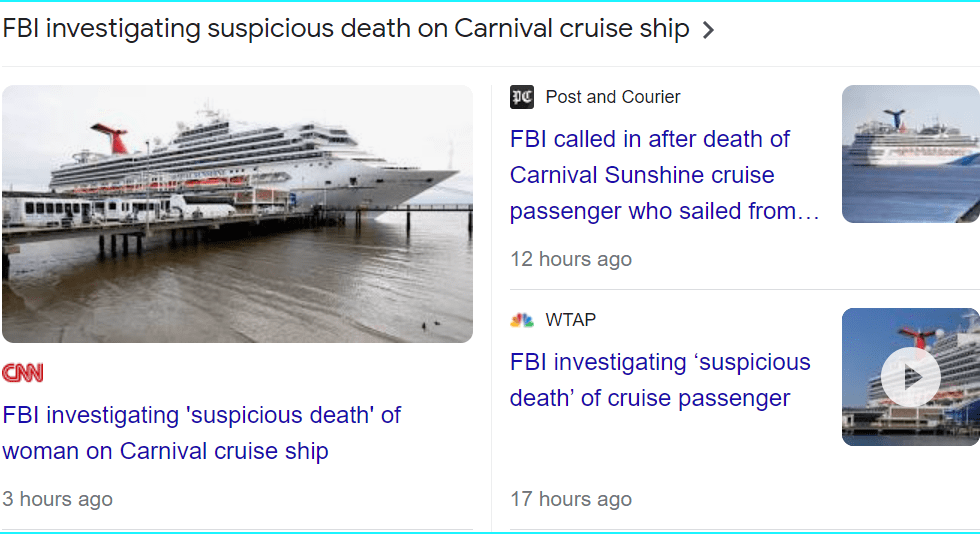Open the Post and Courier publisher icon

522,97
